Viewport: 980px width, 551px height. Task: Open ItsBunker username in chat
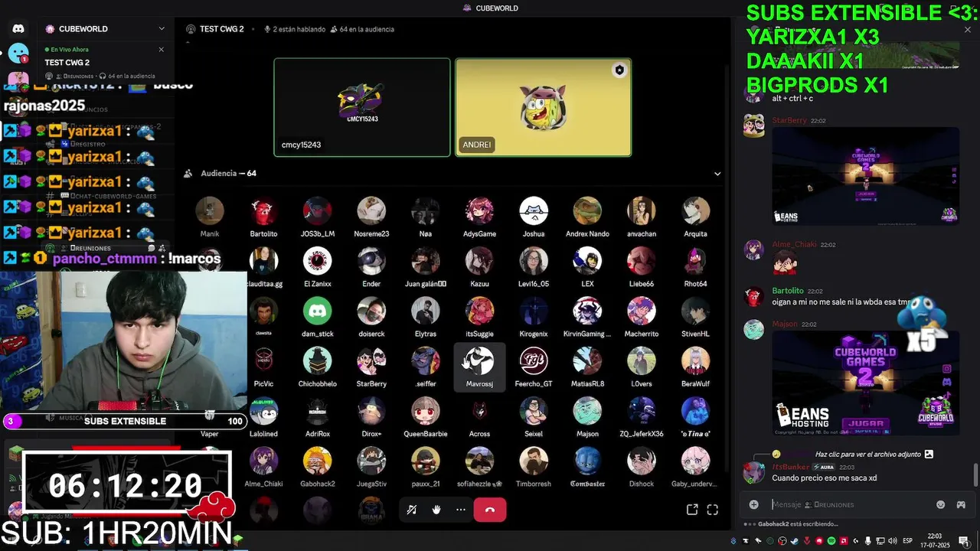pyautogui.click(x=790, y=467)
